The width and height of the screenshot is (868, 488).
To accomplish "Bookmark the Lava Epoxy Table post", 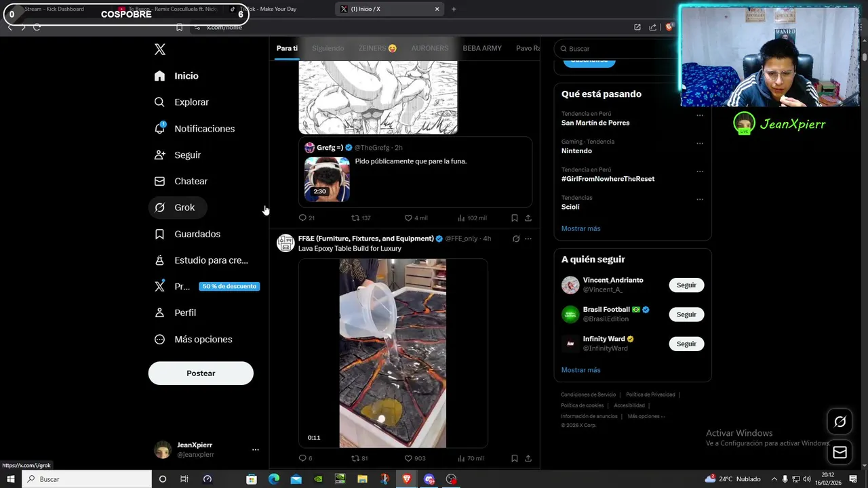I will coord(514,458).
